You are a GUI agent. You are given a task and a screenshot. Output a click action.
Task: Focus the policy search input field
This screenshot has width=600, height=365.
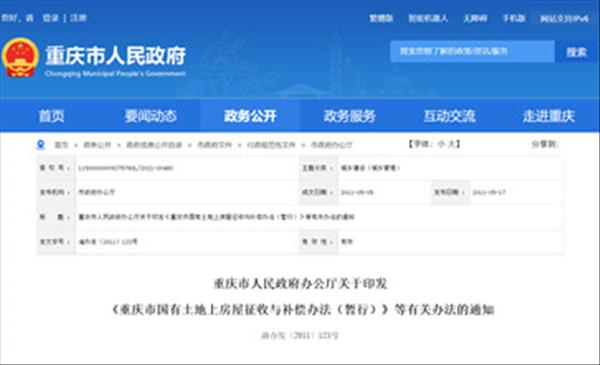472,51
